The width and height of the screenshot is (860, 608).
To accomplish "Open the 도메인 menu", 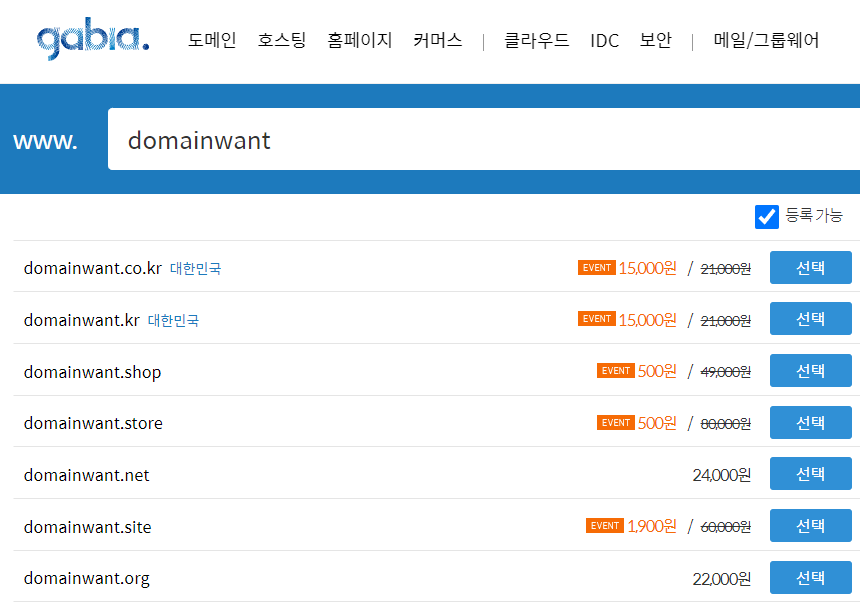I will pos(212,40).
